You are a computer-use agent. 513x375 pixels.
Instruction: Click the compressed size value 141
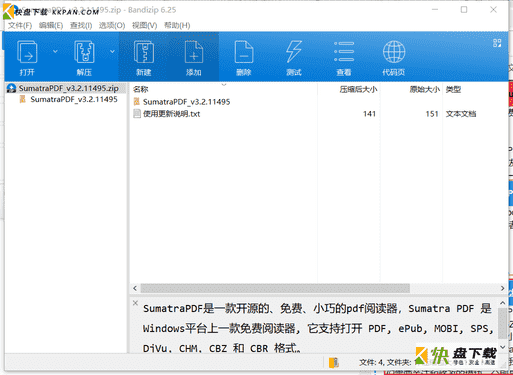(369, 114)
